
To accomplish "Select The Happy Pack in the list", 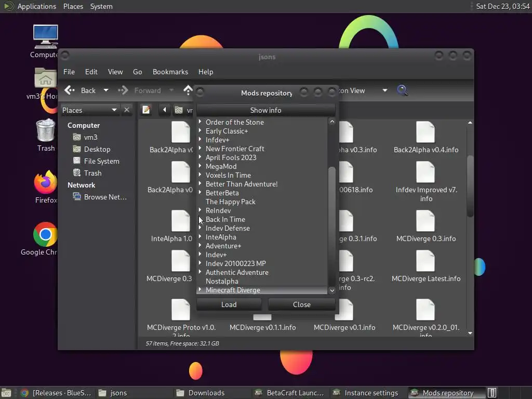I will 230,202.
